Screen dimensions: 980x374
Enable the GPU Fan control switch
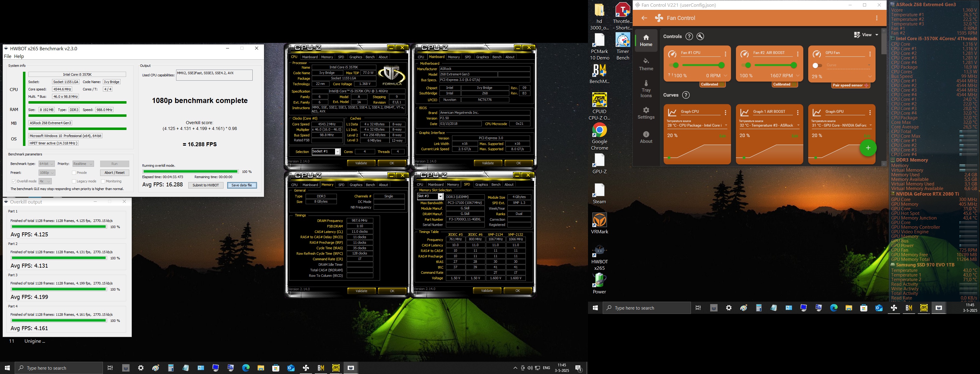click(817, 66)
